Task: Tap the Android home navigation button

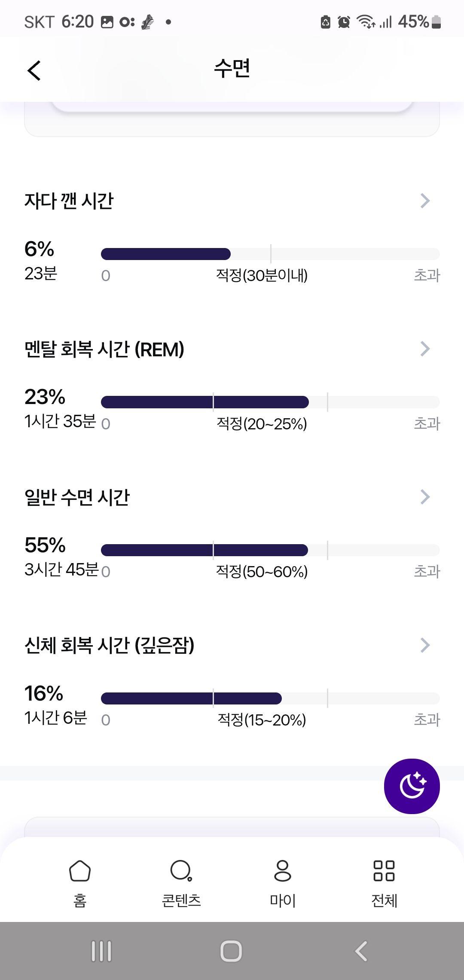Action: point(231,951)
